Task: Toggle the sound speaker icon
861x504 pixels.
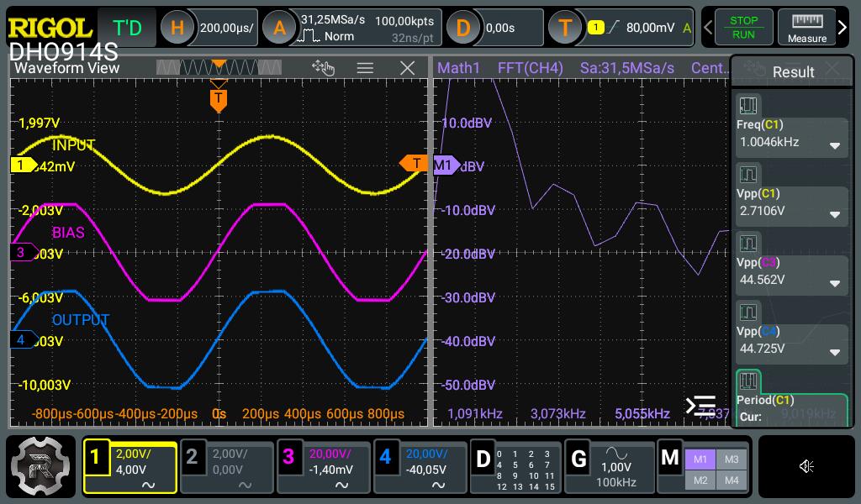Action: coord(806,466)
